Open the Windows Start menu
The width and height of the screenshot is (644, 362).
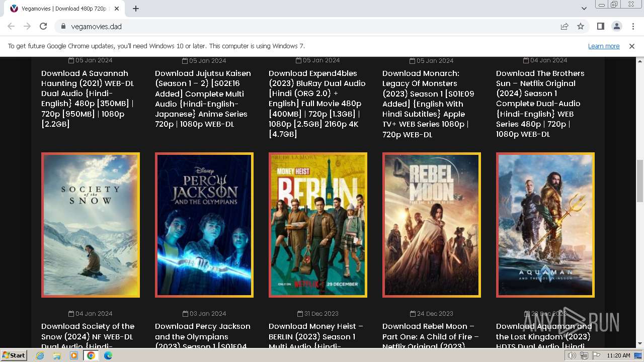tap(14, 355)
